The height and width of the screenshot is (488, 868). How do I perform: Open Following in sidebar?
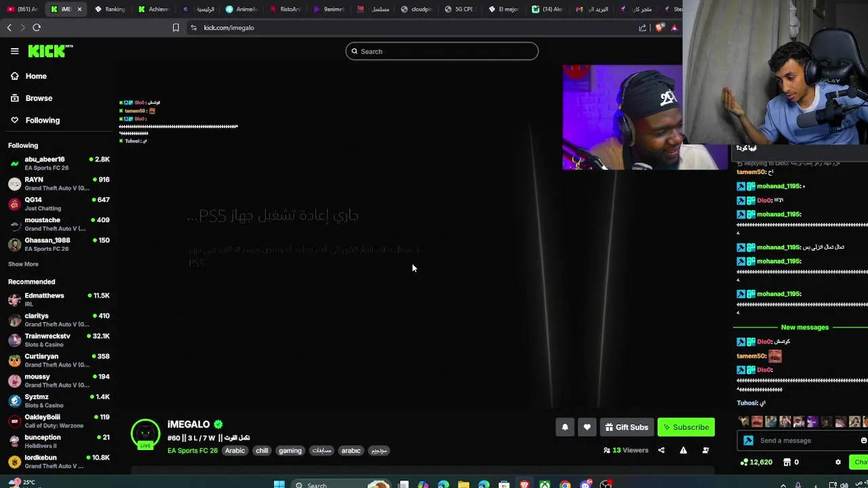coord(42,120)
